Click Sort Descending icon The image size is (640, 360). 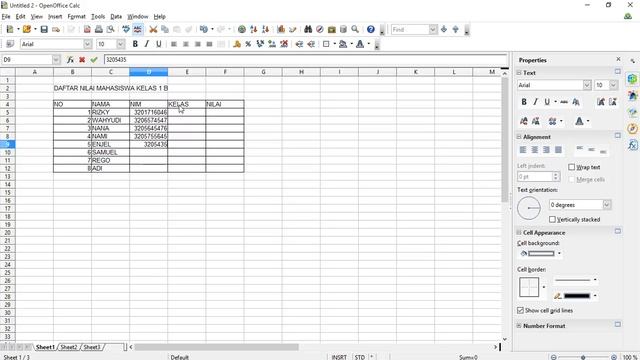[266, 29]
